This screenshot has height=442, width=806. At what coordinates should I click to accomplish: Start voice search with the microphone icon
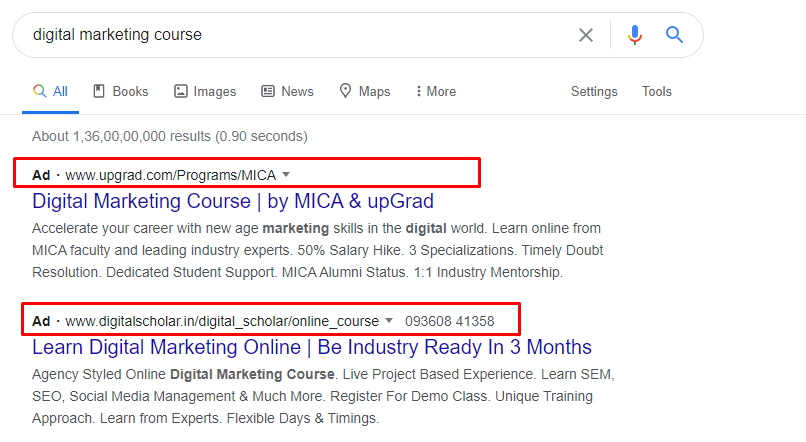pyautogui.click(x=635, y=35)
